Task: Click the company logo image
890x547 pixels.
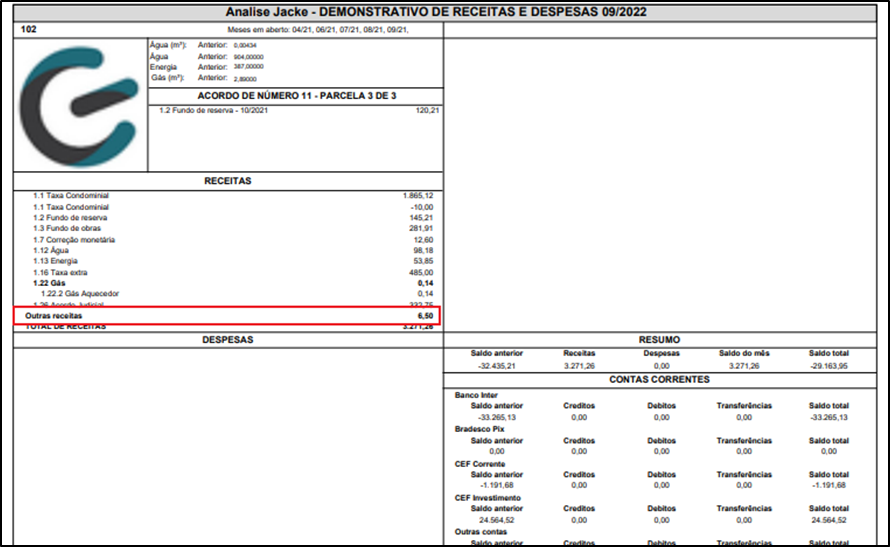Action: [x=79, y=106]
